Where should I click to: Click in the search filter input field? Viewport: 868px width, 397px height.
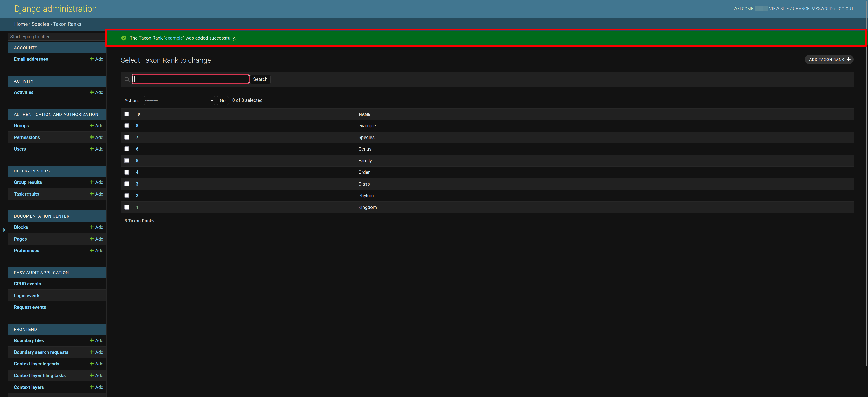point(190,79)
